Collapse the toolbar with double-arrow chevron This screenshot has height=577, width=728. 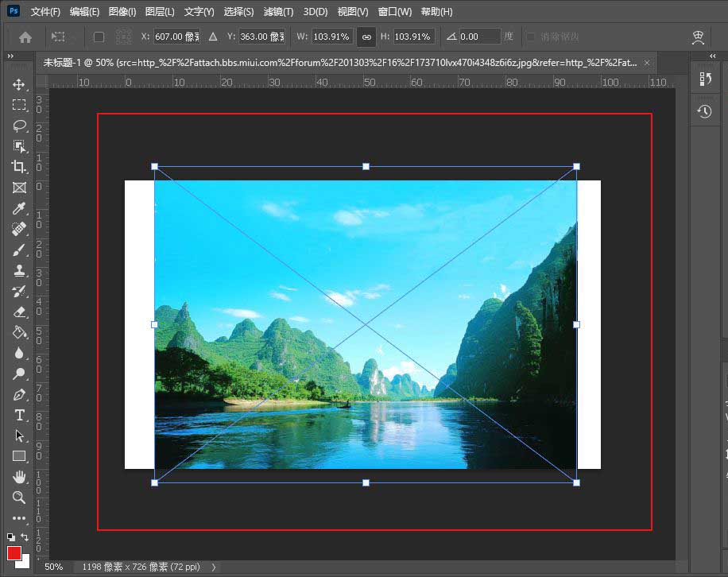pos(10,56)
